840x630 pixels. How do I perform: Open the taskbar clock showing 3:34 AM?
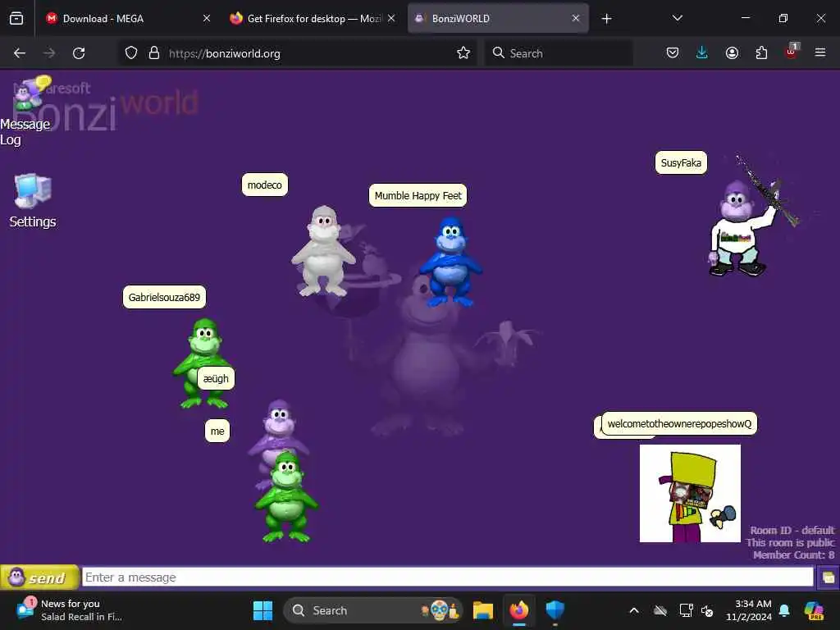pyautogui.click(x=748, y=610)
